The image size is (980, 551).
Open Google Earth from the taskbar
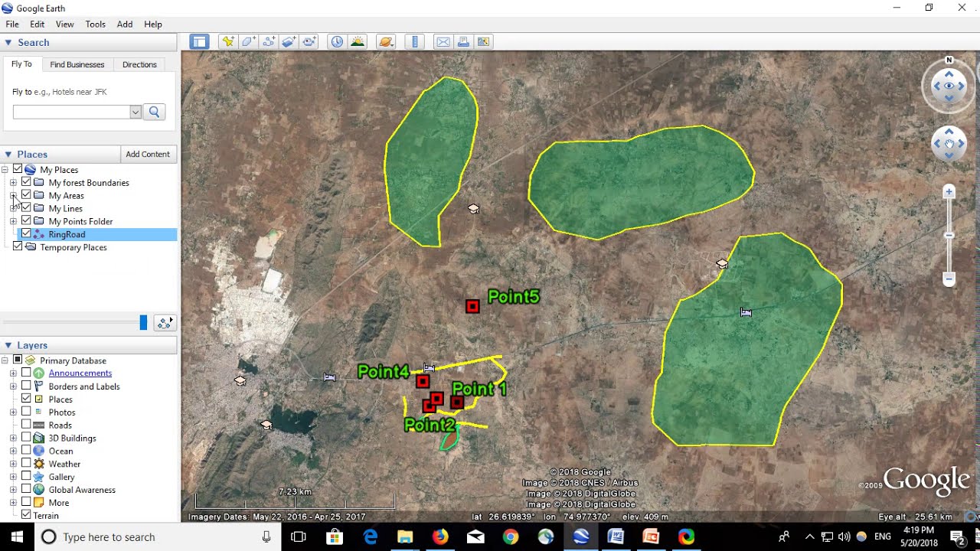[x=581, y=536]
